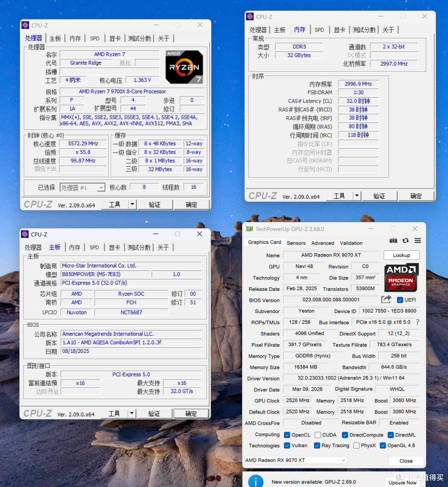Click the Lookup button in GPU-Z

coord(402,255)
